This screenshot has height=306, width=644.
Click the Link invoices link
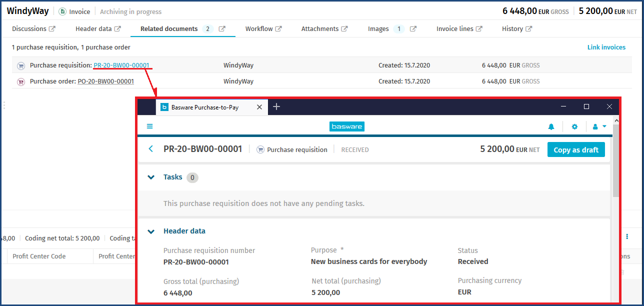click(x=606, y=47)
